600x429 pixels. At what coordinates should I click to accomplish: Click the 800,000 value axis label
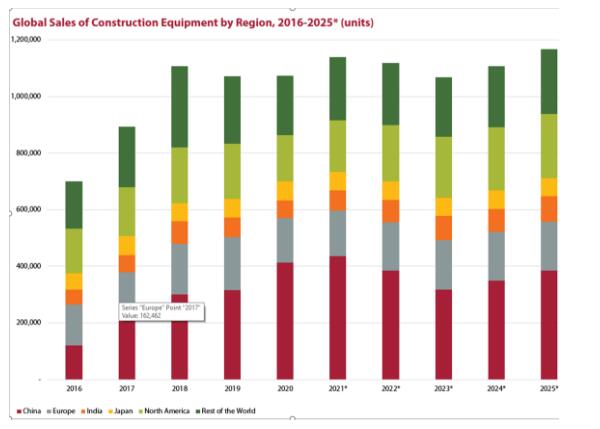click(28, 153)
